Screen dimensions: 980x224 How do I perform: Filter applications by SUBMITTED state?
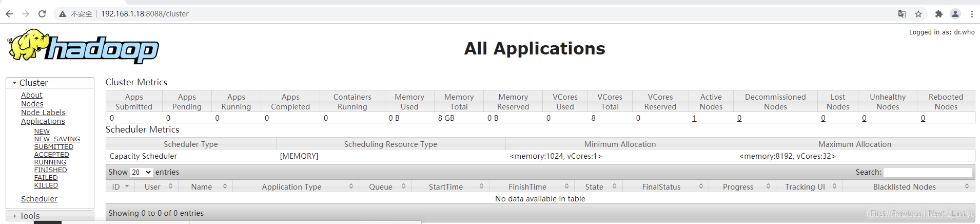54,147
